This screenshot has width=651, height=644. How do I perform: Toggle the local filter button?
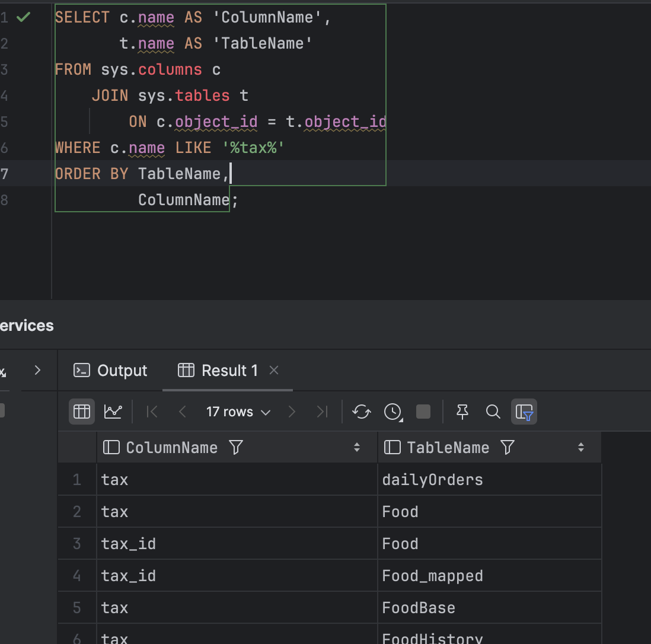[x=524, y=412]
